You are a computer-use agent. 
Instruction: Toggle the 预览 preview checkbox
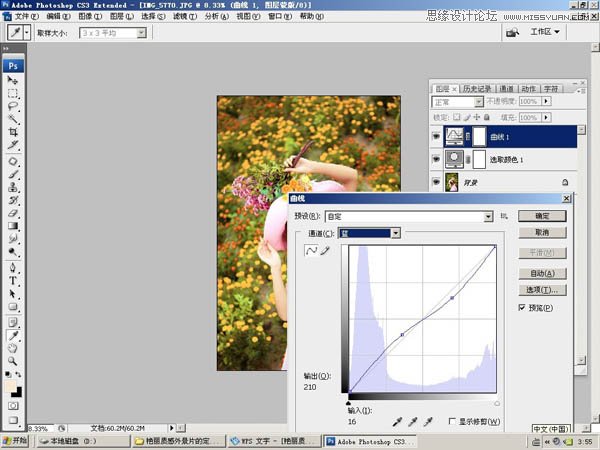click(522, 309)
